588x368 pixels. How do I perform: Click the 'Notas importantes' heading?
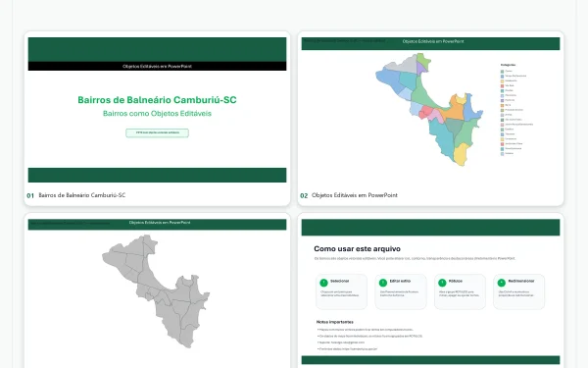[x=335, y=322]
